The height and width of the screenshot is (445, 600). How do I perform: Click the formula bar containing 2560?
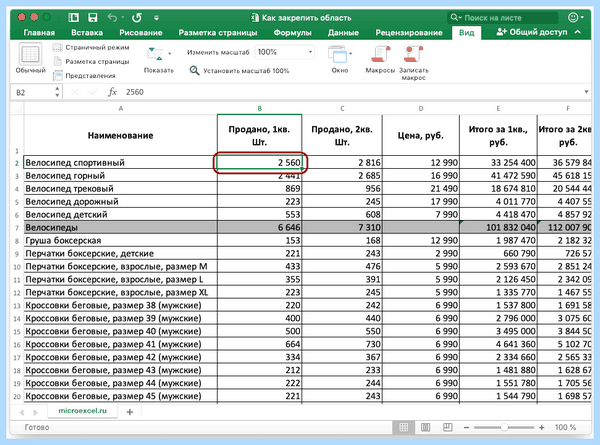click(352, 92)
